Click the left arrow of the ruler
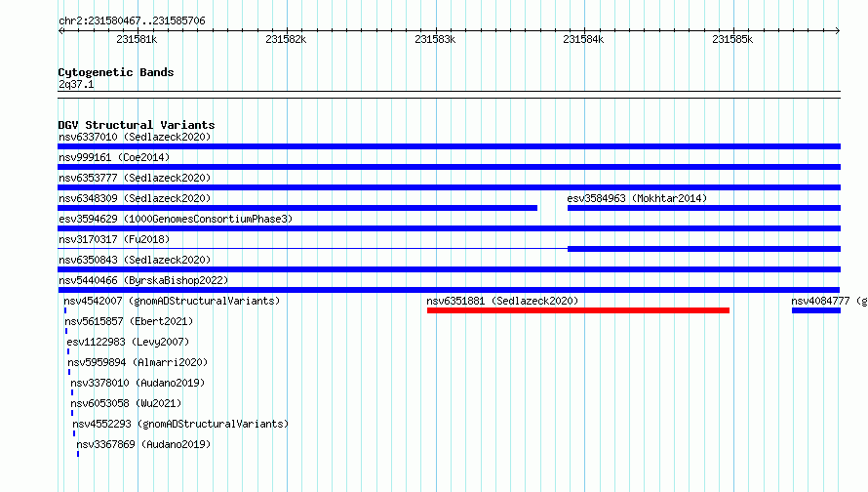Image resolution: width=868 pixels, height=492 pixels. click(60, 30)
